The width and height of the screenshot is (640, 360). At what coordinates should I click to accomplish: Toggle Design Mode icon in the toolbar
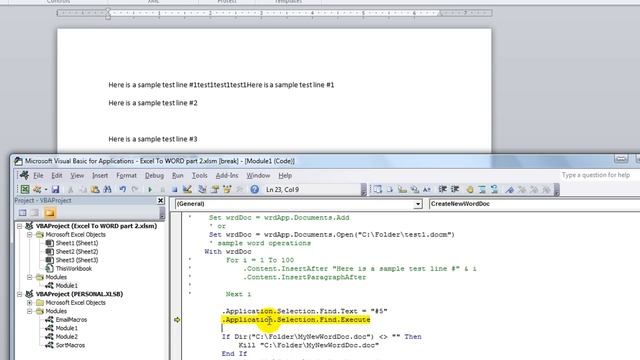[x=187, y=189]
